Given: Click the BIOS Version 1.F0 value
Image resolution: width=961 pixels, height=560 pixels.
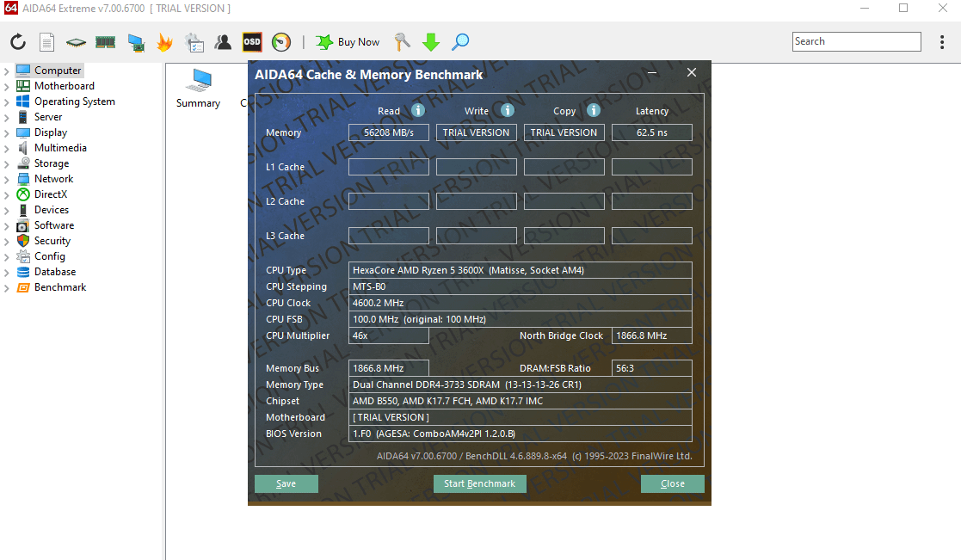Looking at the screenshot, I should pyautogui.click(x=521, y=434).
